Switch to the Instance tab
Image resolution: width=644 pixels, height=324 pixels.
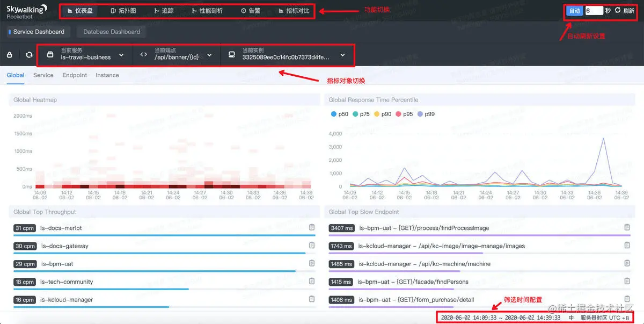click(x=107, y=75)
